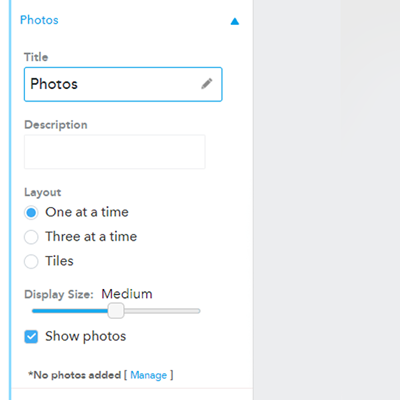Click the Photos section header text

[x=39, y=20]
